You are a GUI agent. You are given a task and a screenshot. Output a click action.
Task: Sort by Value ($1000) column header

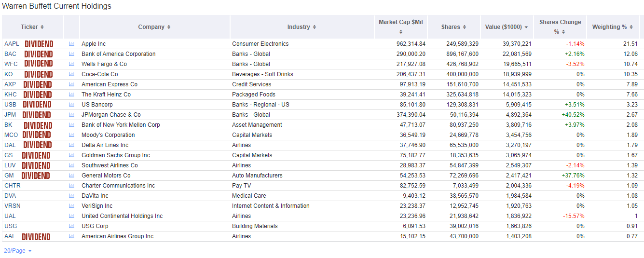[x=507, y=27]
